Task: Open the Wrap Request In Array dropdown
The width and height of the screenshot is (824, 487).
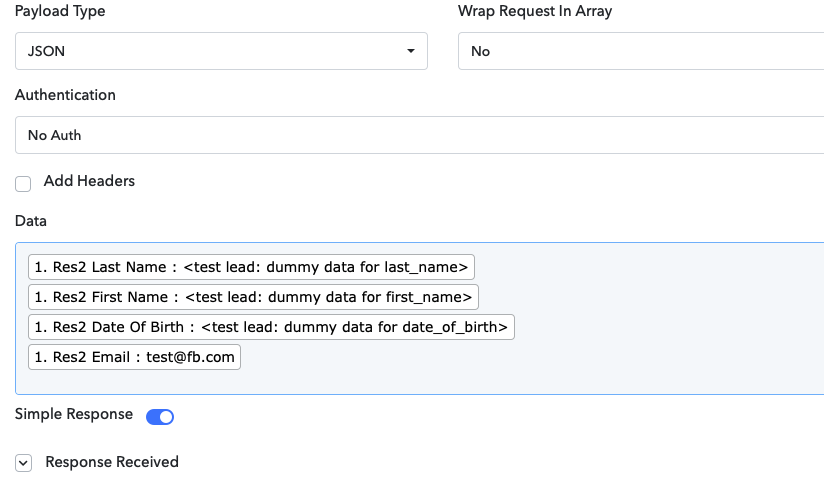Action: (x=640, y=51)
